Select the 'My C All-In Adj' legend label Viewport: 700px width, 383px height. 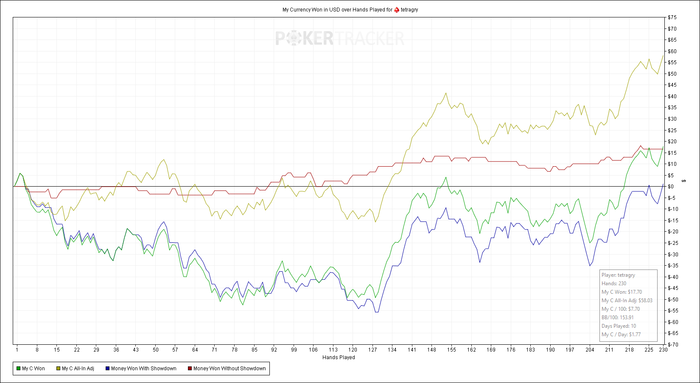78,369
